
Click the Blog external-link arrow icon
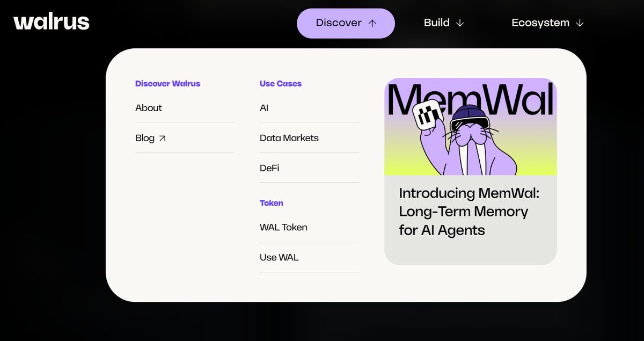(x=162, y=139)
